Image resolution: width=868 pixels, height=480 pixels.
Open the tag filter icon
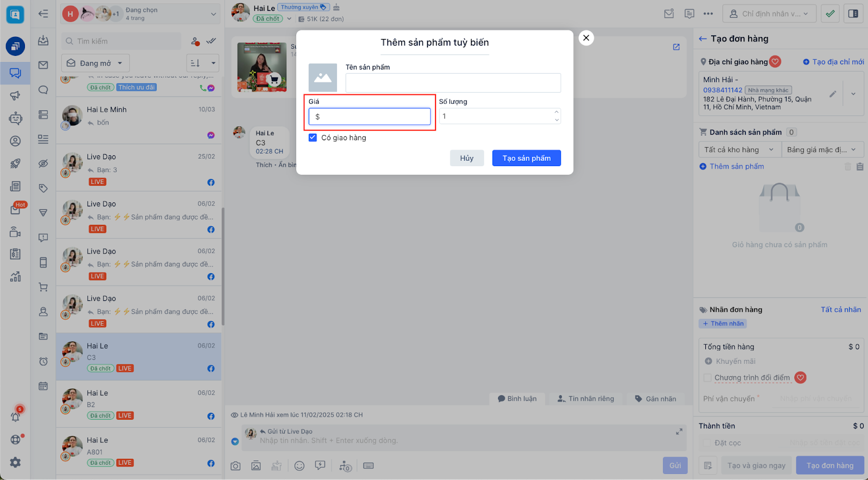pos(43,188)
